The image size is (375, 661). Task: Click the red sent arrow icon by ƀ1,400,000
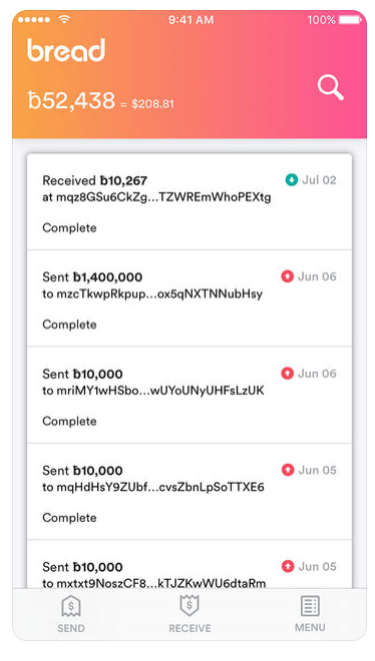(x=287, y=277)
